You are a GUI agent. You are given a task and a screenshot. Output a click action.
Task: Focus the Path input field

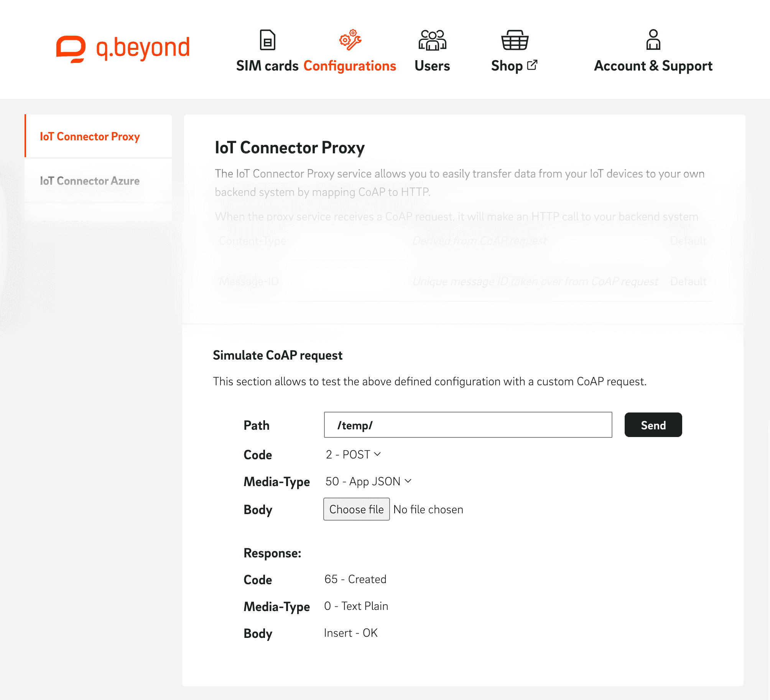point(468,425)
